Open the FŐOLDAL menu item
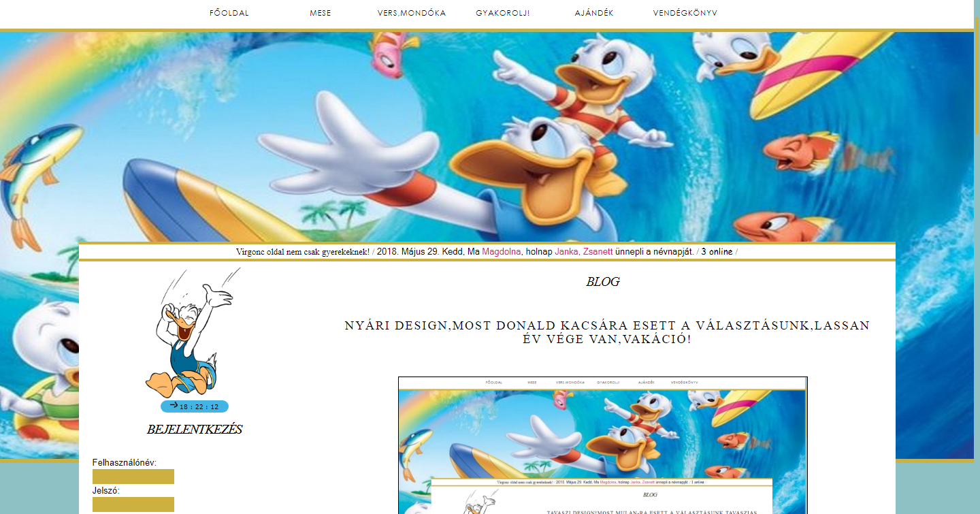Screen dimensions: 980x514 click(x=229, y=13)
